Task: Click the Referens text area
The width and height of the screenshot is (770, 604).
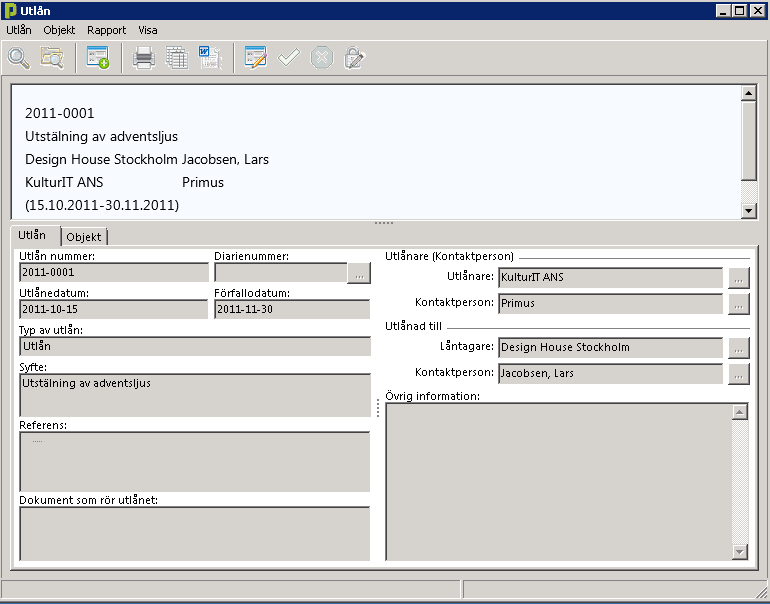Action: tap(195, 462)
